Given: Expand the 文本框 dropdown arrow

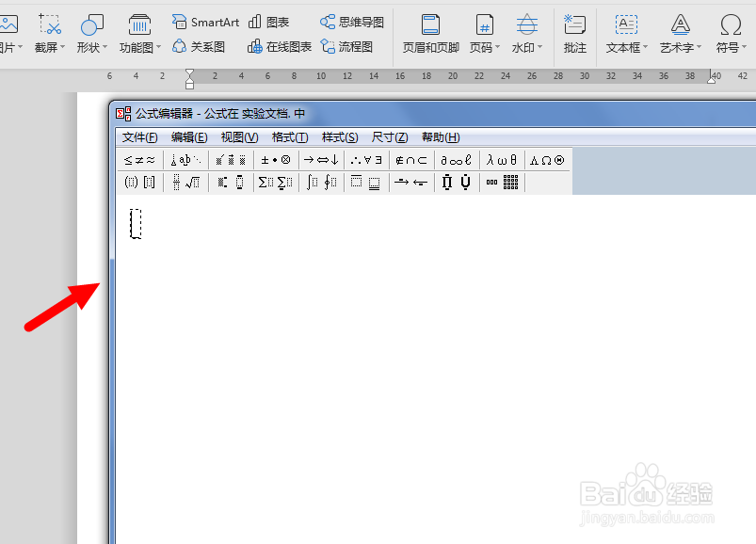Looking at the screenshot, I should (x=645, y=47).
